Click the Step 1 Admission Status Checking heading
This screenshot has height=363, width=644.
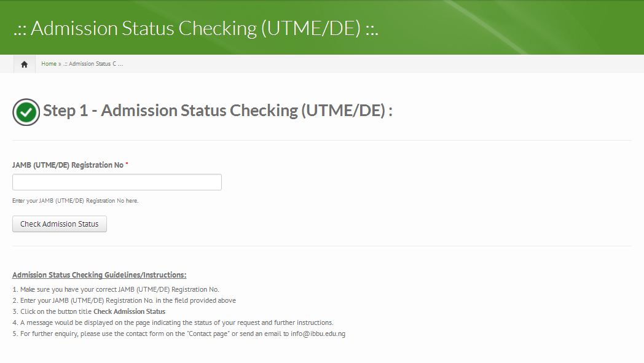[x=218, y=111]
